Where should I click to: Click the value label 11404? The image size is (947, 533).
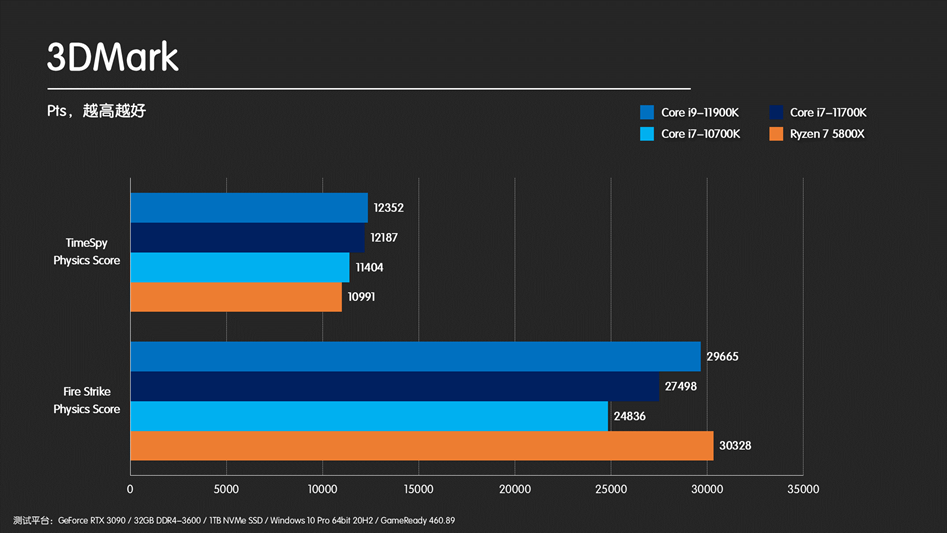pos(369,267)
